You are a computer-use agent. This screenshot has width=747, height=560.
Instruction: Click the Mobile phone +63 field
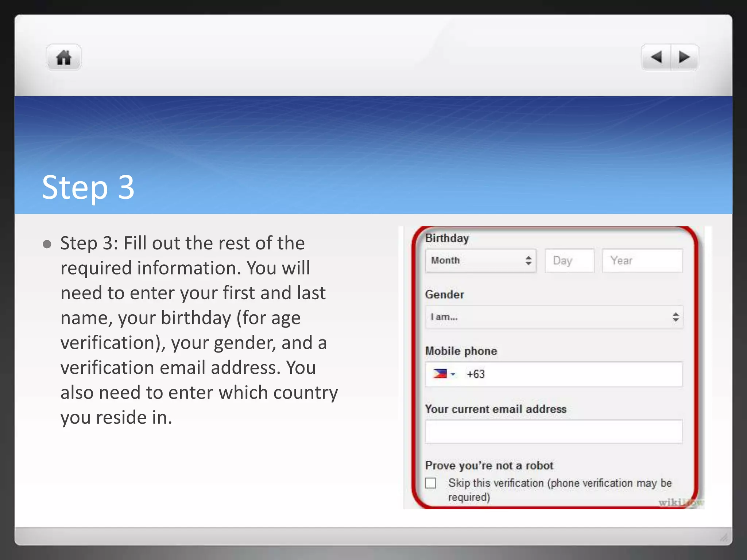554,374
